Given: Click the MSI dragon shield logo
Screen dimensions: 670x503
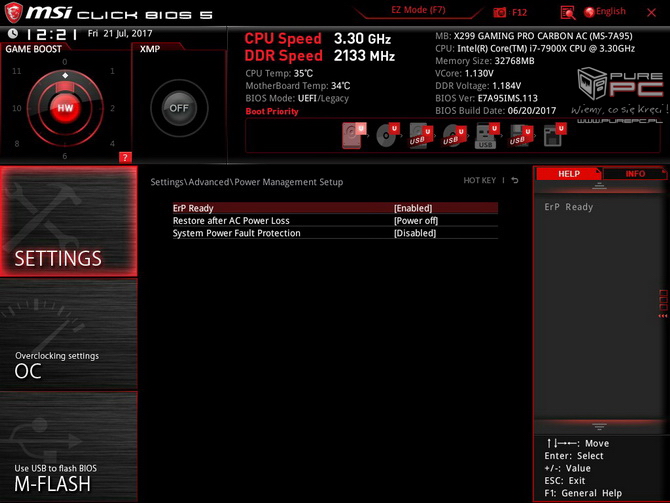Looking at the screenshot, I should [13, 12].
